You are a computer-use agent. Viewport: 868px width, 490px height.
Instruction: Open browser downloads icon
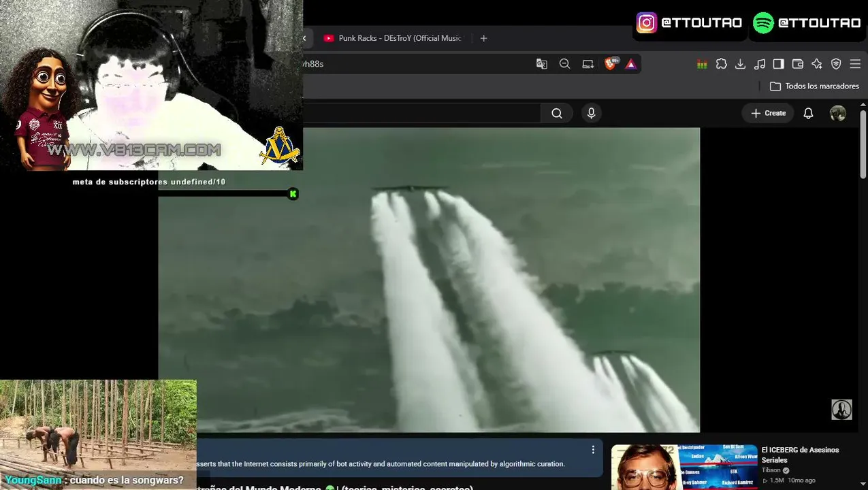coord(741,64)
